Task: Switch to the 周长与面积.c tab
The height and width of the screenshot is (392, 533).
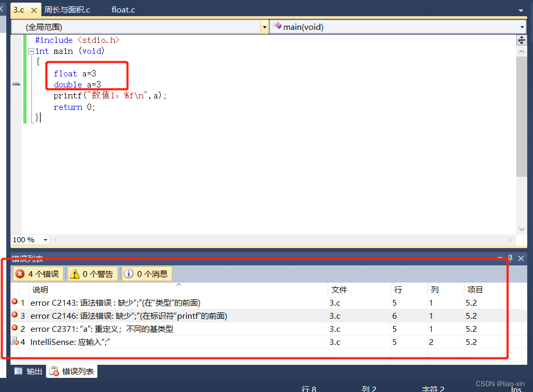Action: (x=67, y=10)
